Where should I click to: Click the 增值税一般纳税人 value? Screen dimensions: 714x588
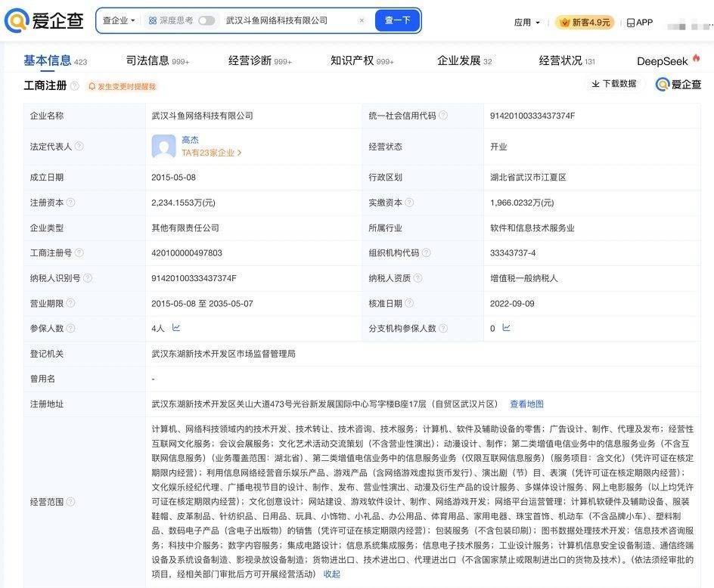tap(523, 278)
